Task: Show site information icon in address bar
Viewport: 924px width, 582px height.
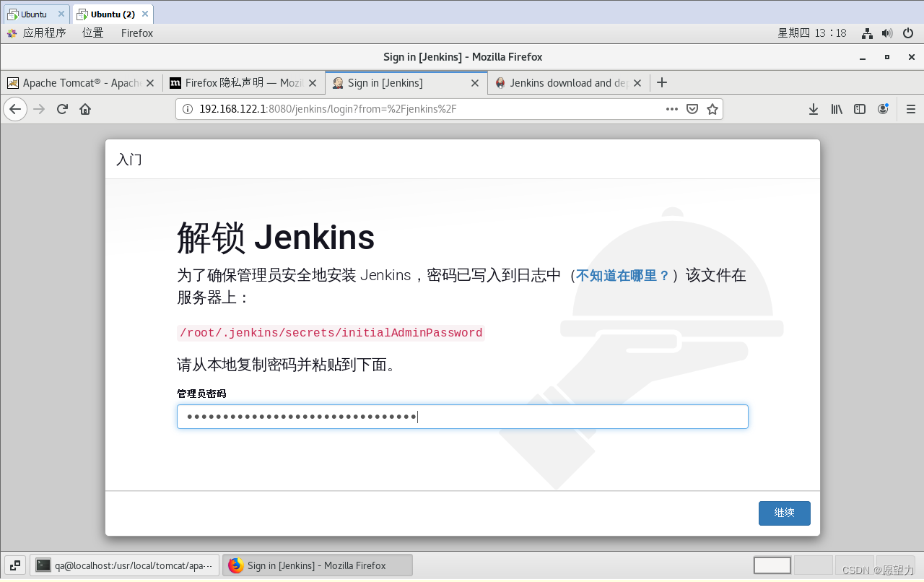Action: click(x=188, y=109)
